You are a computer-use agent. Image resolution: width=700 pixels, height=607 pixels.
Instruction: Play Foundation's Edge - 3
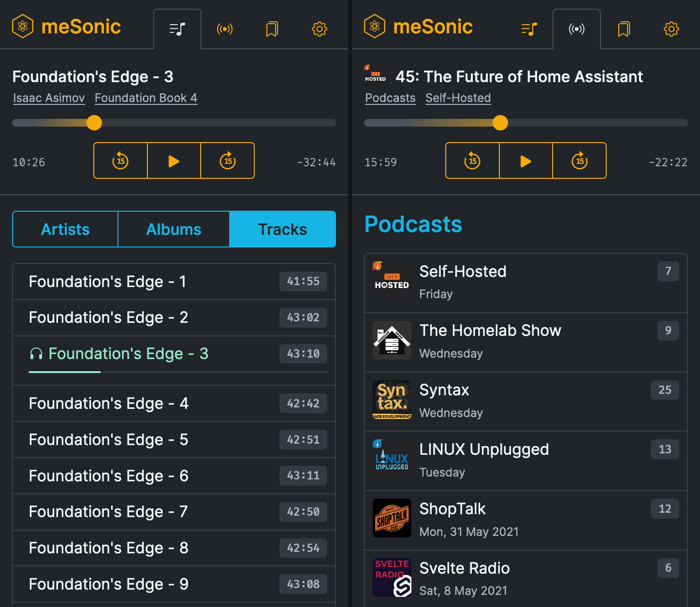pos(174,160)
